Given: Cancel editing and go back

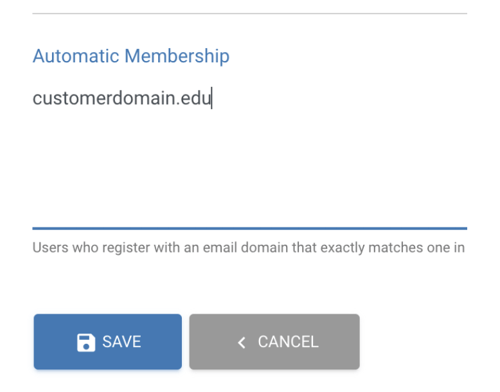Looking at the screenshot, I should (x=274, y=342).
